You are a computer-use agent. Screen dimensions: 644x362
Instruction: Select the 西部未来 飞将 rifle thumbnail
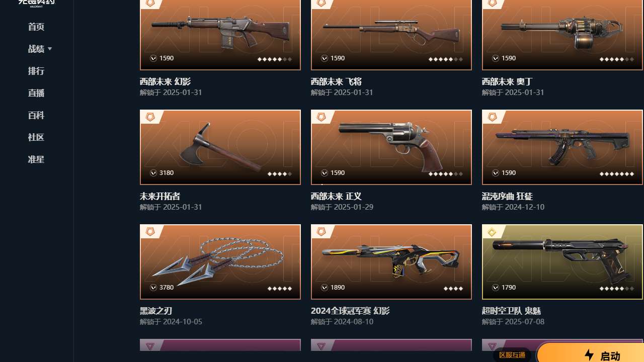[391, 35]
